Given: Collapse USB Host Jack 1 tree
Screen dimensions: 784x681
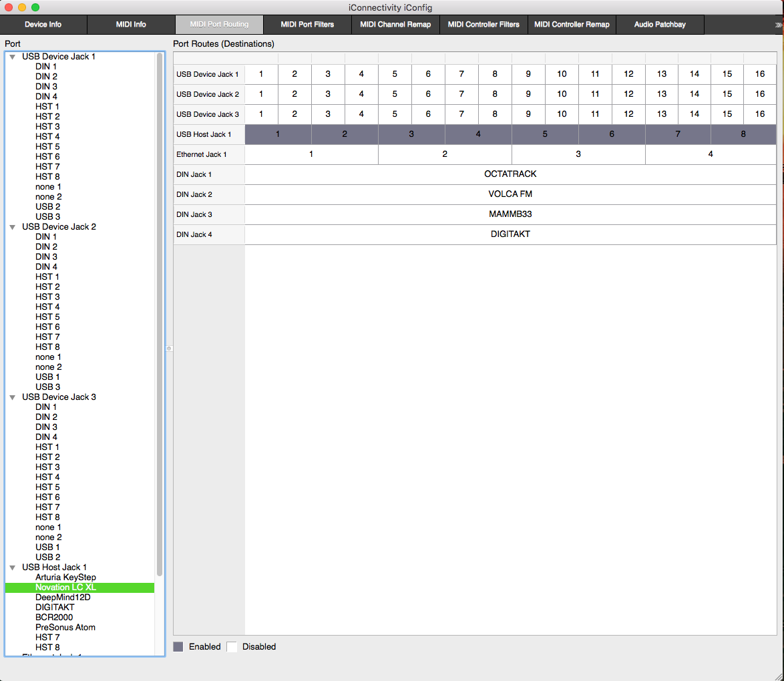Looking at the screenshot, I should tap(13, 567).
